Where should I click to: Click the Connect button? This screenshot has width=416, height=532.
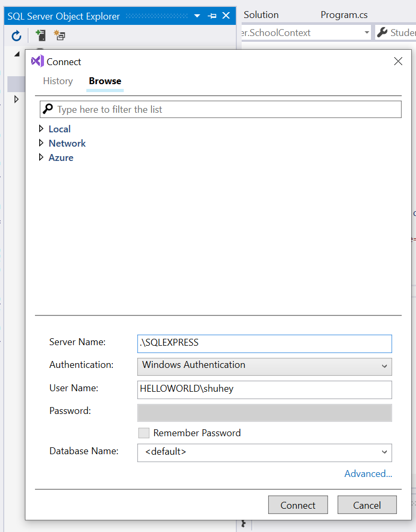[x=298, y=505]
